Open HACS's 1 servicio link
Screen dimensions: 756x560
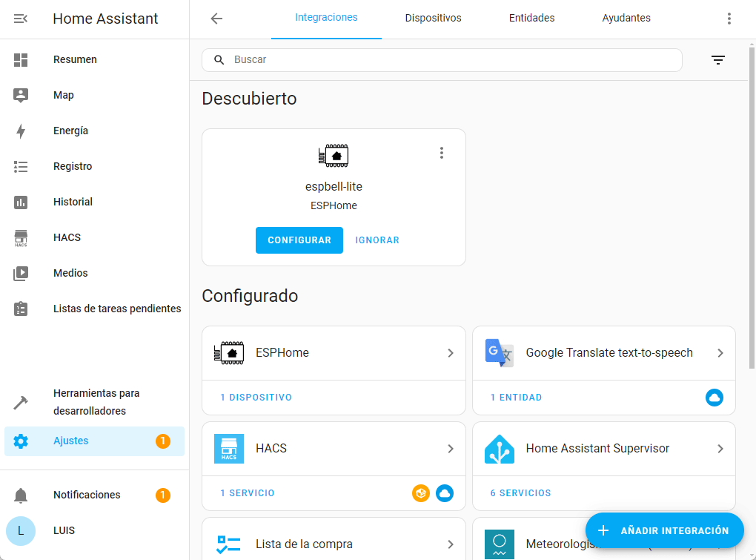(x=248, y=493)
